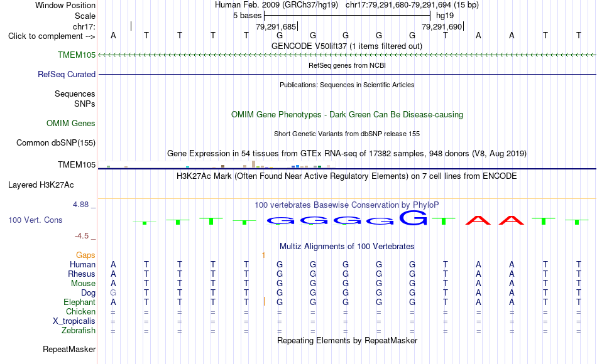Click the 79,291,685 position marker
Image resolution: width=597 pixels, height=364 pixels.
(x=277, y=27)
